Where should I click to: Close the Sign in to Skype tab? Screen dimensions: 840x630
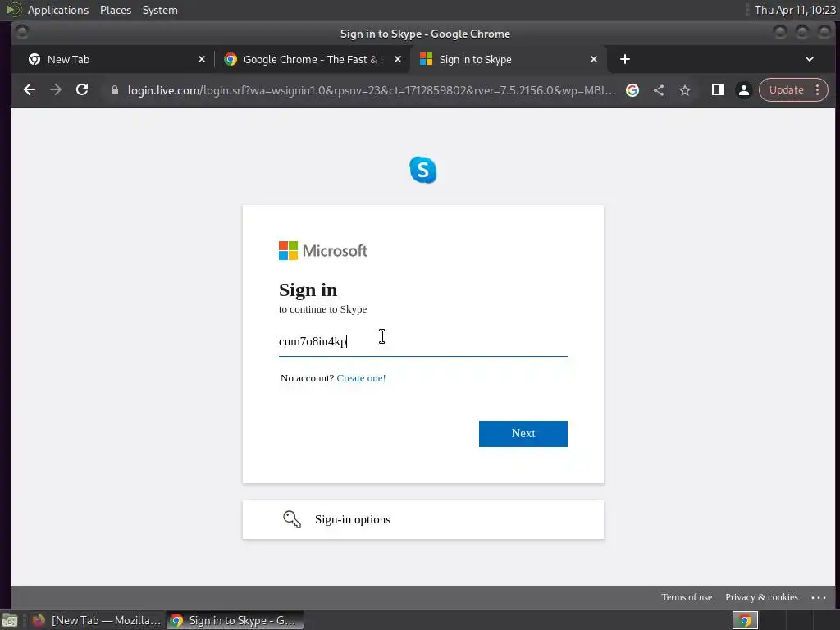(594, 59)
